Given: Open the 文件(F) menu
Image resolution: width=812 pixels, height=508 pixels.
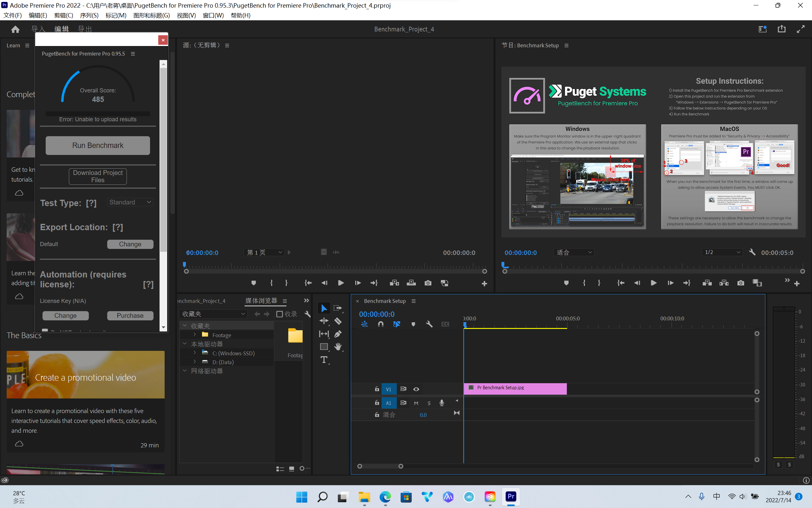Looking at the screenshot, I should pos(12,16).
